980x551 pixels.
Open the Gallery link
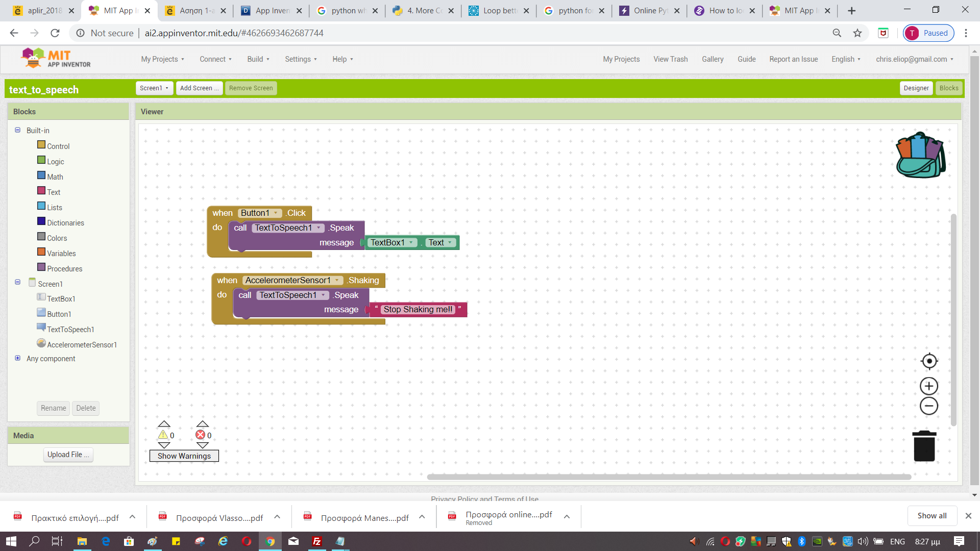tap(712, 59)
